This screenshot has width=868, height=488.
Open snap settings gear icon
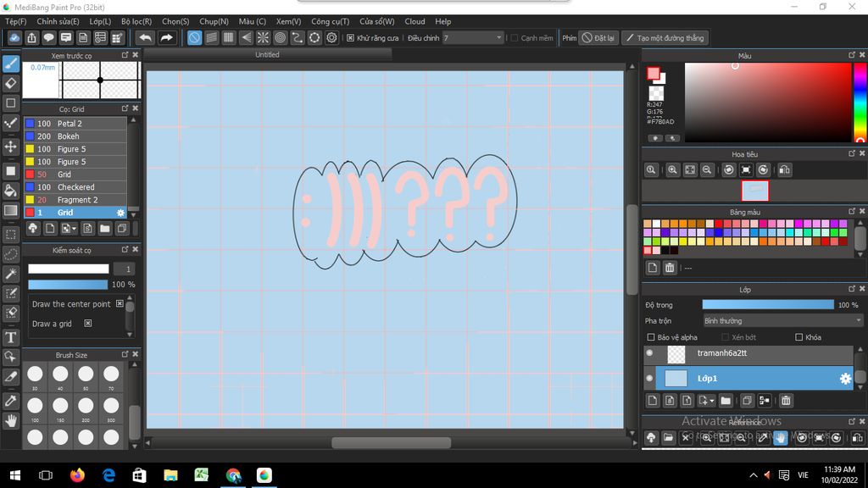coord(331,37)
